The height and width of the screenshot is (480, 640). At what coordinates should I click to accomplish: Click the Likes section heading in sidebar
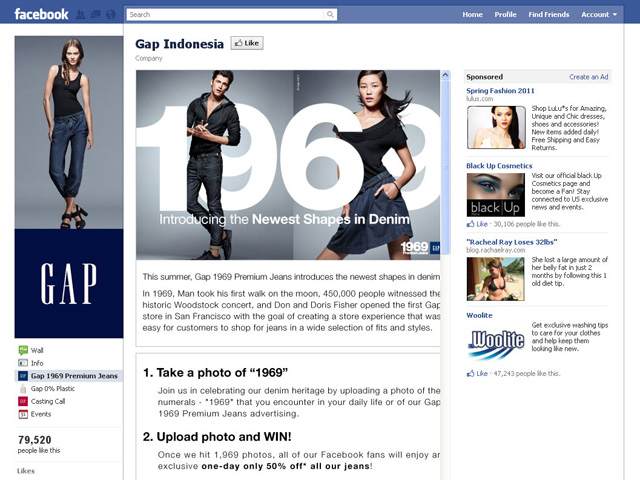(x=26, y=471)
